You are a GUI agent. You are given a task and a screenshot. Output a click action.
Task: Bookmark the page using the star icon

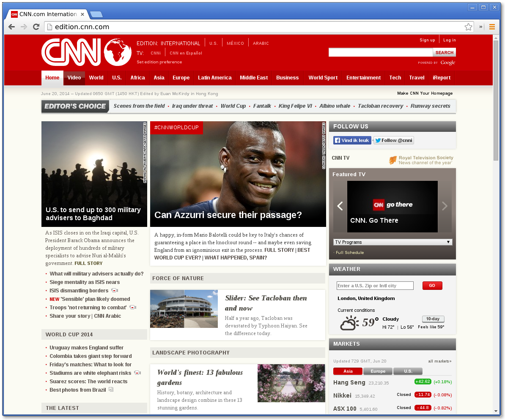point(468,26)
